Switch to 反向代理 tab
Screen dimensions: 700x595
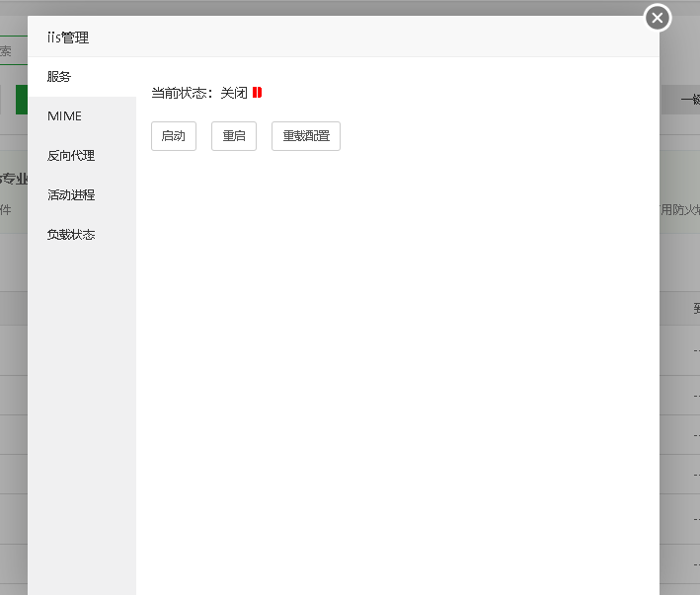[x=82, y=156]
